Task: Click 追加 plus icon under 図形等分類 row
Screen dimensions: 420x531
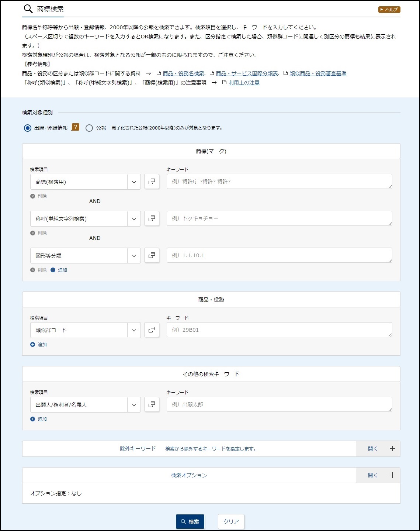Action: (53, 270)
